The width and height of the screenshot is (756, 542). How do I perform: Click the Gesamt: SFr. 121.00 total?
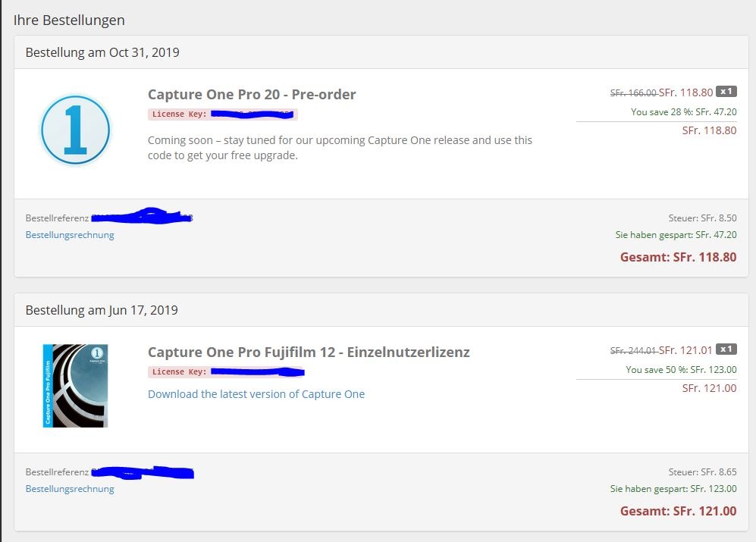pyautogui.click(x=678, y=511)
